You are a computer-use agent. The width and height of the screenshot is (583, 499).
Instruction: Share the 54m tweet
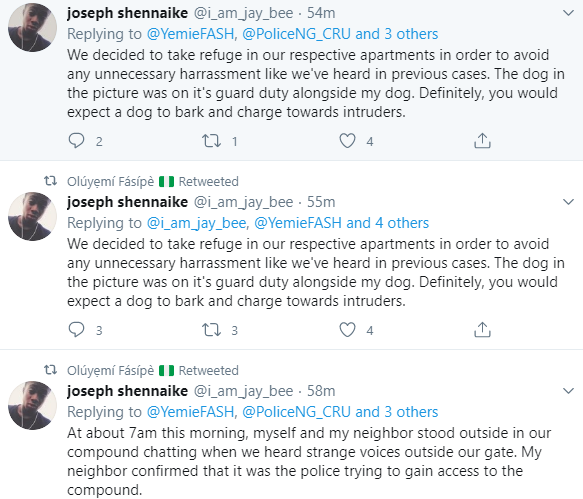pos(482,141)
